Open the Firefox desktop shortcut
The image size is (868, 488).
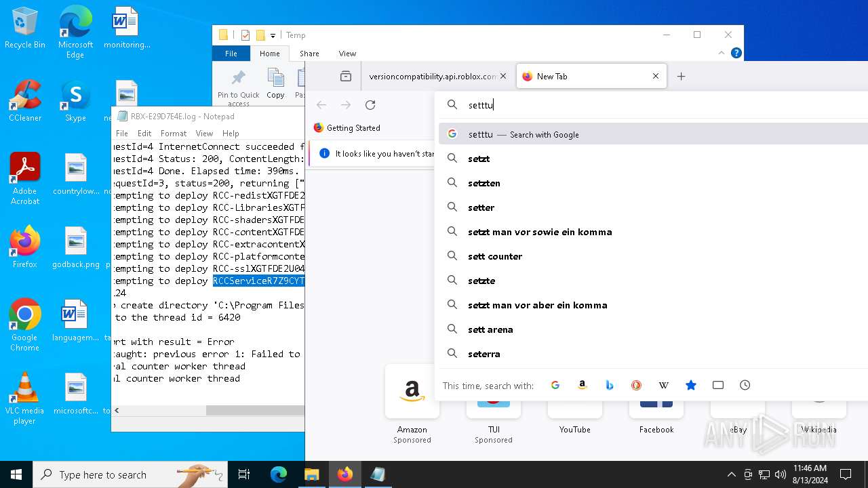(x=25, y=247)
